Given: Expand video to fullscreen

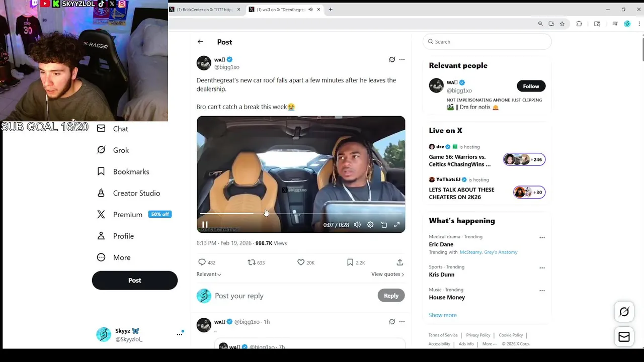Looking at the screenshot, I should pyautogui.click(x=397, y=225).
